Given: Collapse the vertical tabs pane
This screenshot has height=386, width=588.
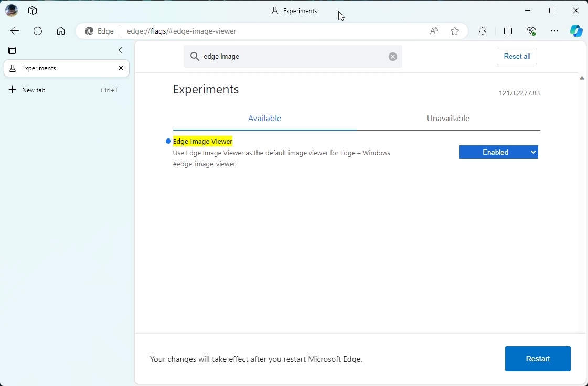Looking at the screenshot, I should point(120,50).
